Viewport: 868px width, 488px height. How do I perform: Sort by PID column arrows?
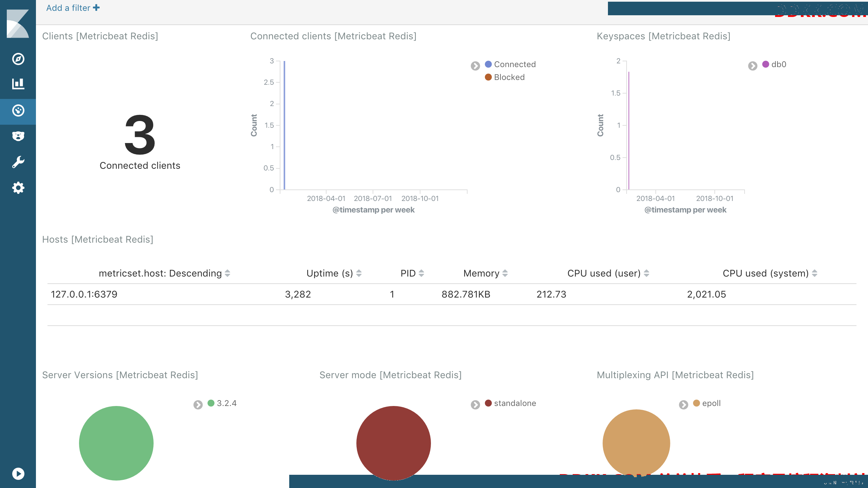click(x=421, y=273)
